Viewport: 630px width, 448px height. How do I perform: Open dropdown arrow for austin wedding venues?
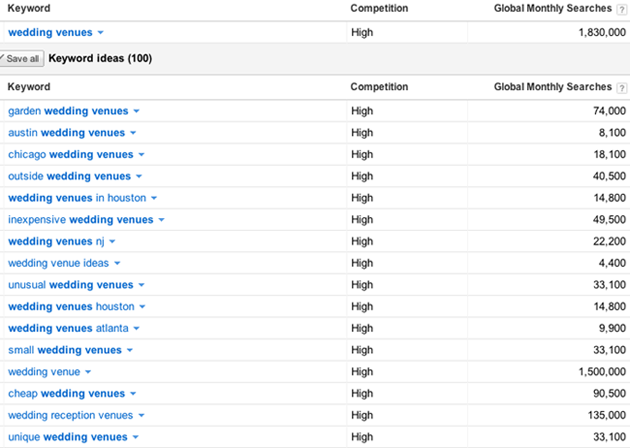(x=133, y=133)
